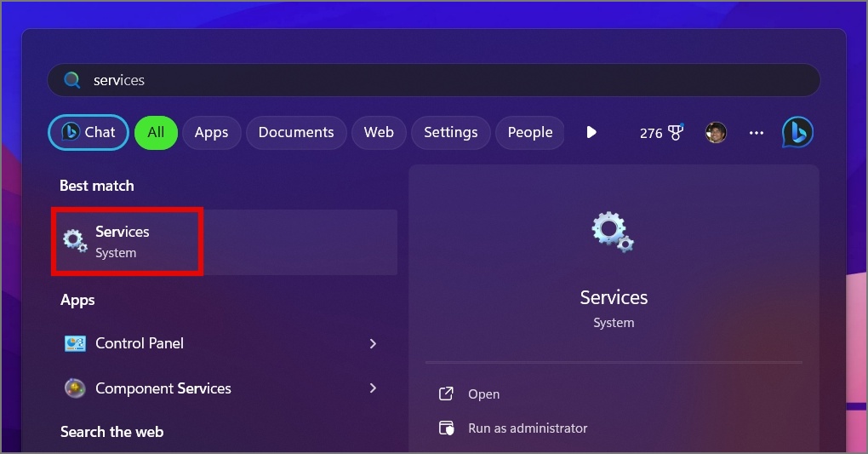This screenshot has height=454, width=868.
Task: Open the Bing Chat filter
Action: 89,133
